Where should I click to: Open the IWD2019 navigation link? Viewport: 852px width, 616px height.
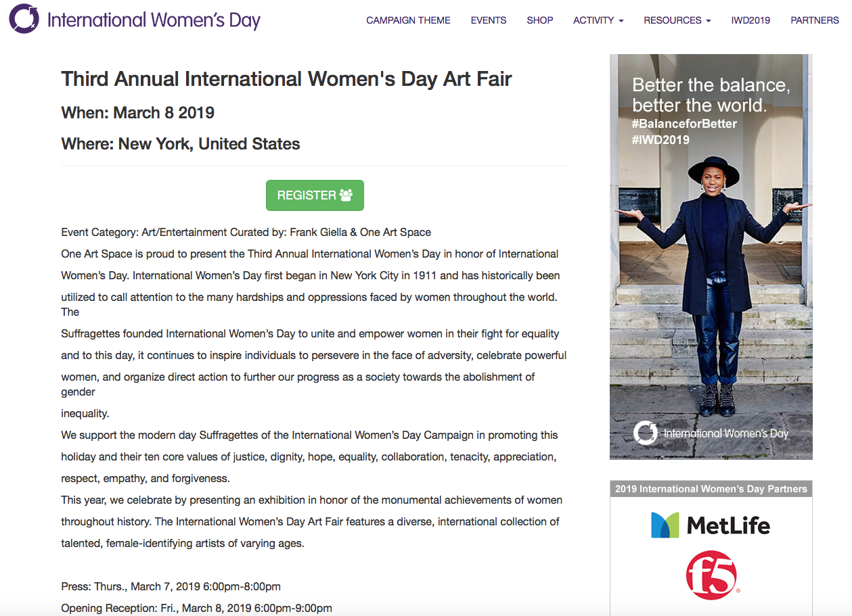click(x=750, y=20)
